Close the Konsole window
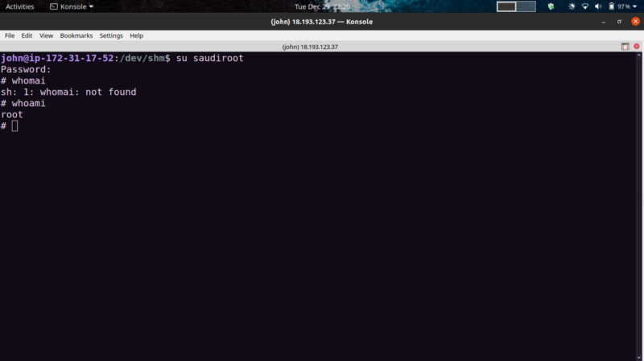Image resolution: width=644 pixels, height=361 pixels. pyautogui.click(x=635, y=22)
